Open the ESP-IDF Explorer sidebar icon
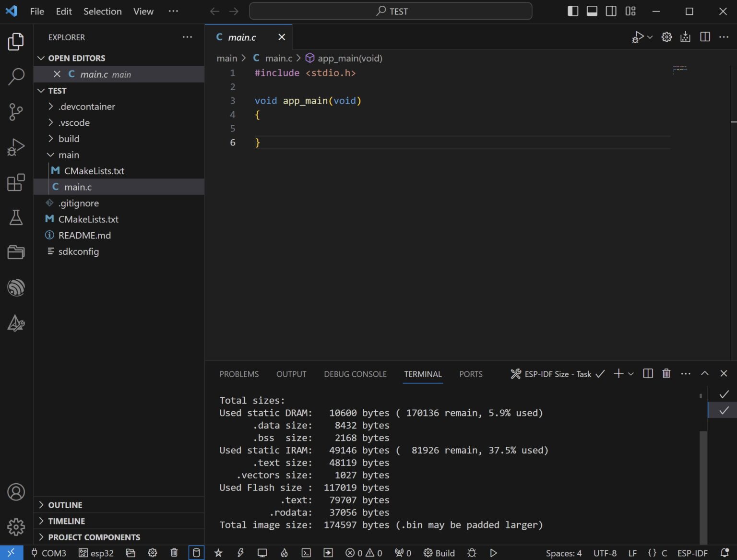The height and width of the screenshot is (560, 737). click(16, 288)
